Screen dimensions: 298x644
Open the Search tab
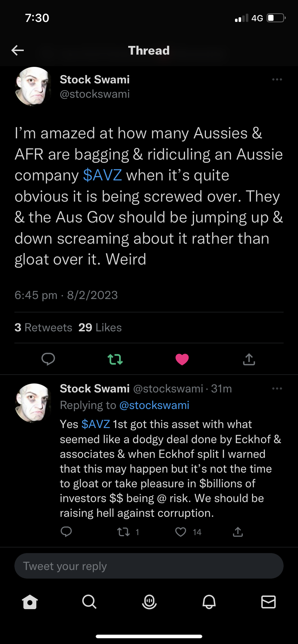tap(89, 602)
